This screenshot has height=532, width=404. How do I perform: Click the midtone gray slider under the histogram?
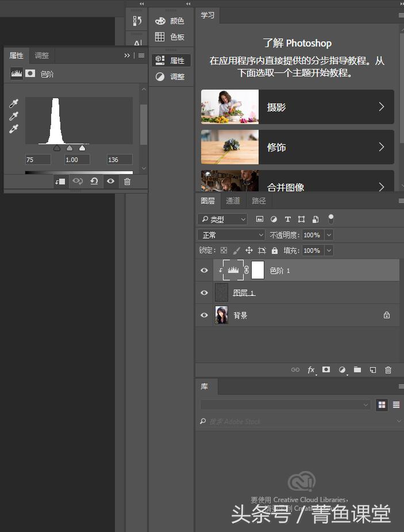pos(70,148)
